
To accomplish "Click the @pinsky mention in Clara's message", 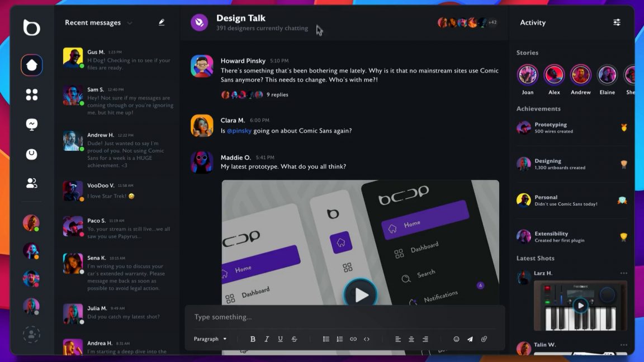I will pos(240,130).
